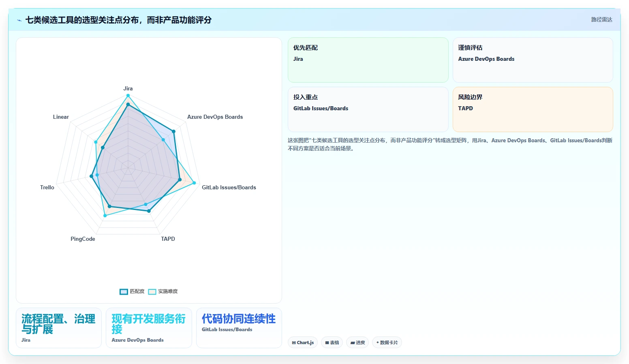The width and height of the screenshot is (629, 364).
Task: Click the GitLab Issues/Boards axis label
Action: [x=229, y=187]
